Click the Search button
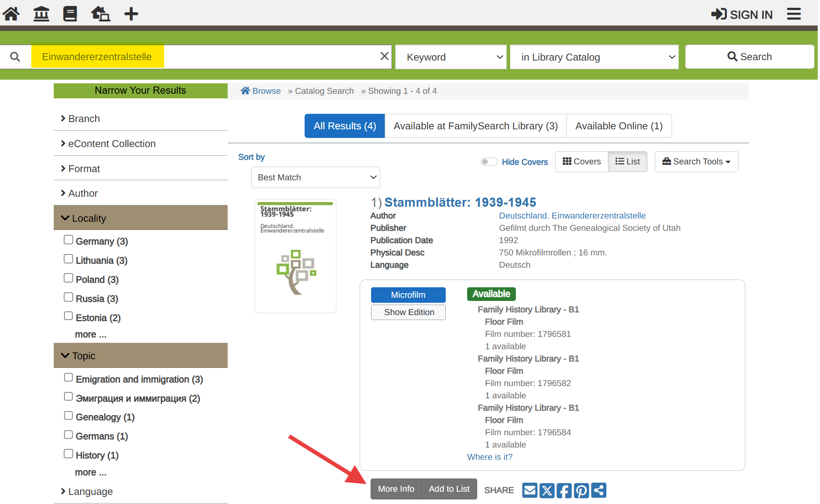Image resolution: width=820 pixels, height=504 pixels. click(749, 56)
